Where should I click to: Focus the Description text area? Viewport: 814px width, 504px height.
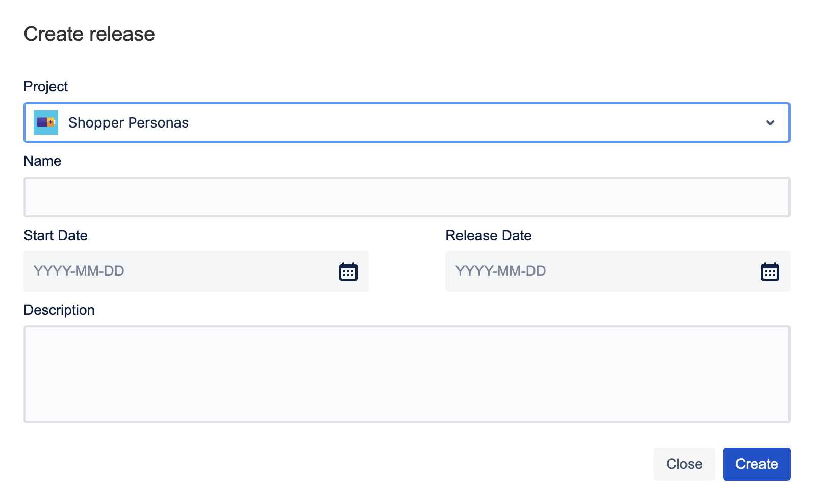406,374
